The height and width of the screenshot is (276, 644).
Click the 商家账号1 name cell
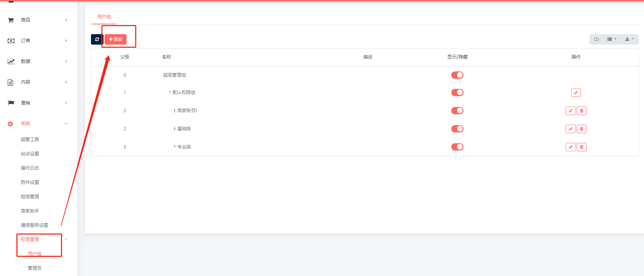[185, 110]
